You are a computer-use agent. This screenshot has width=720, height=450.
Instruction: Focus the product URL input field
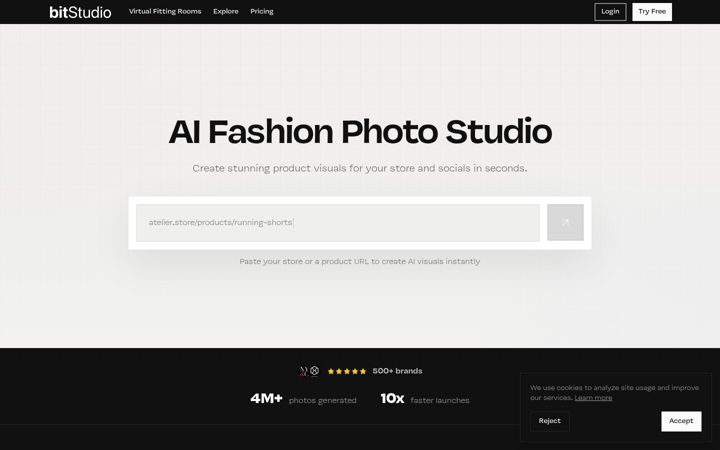(338, 223)
